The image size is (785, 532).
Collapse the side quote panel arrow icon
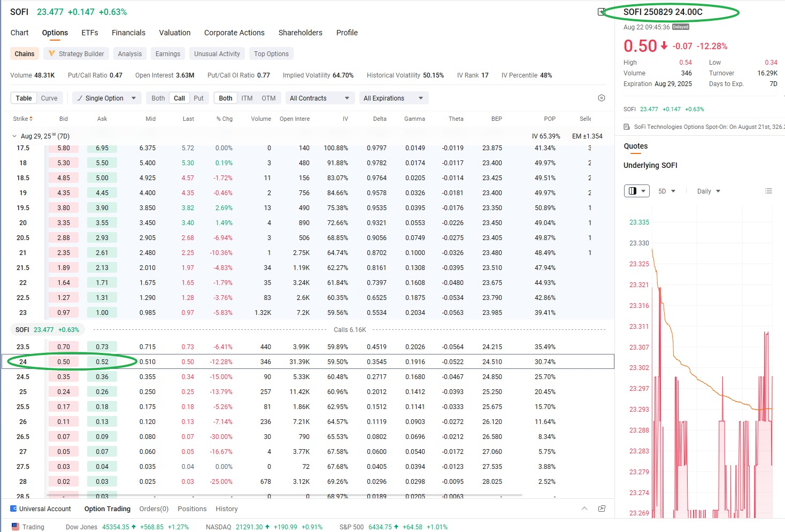pos(601,12)
